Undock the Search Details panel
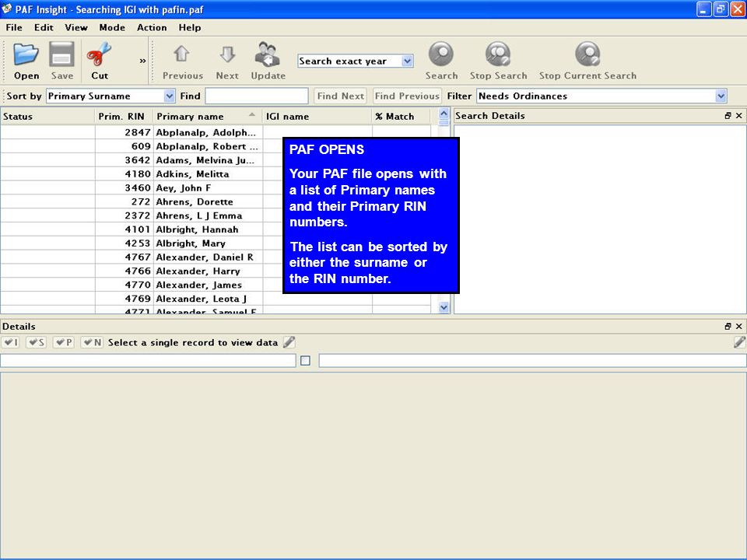747x560 pixels. [x=728, y=116]
